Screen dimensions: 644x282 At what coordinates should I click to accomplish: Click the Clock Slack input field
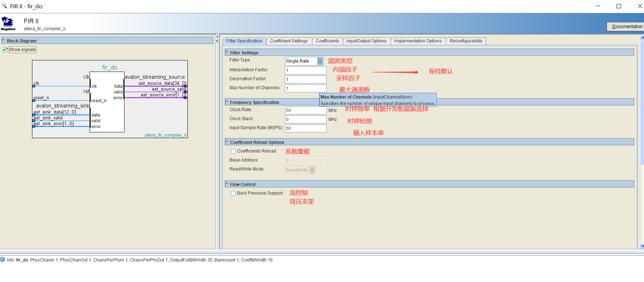[x=306, y=119]
